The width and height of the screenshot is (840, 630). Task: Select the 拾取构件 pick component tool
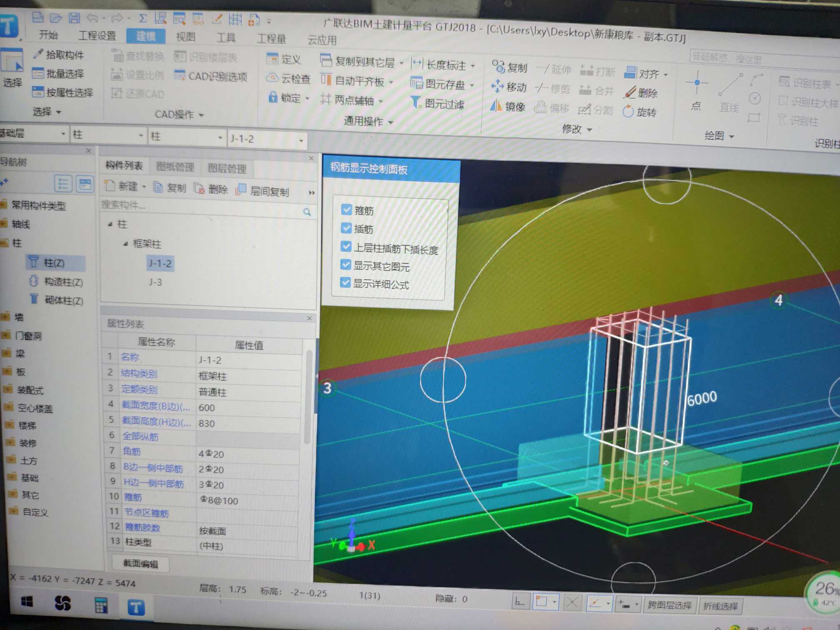(x=59, y=54)
